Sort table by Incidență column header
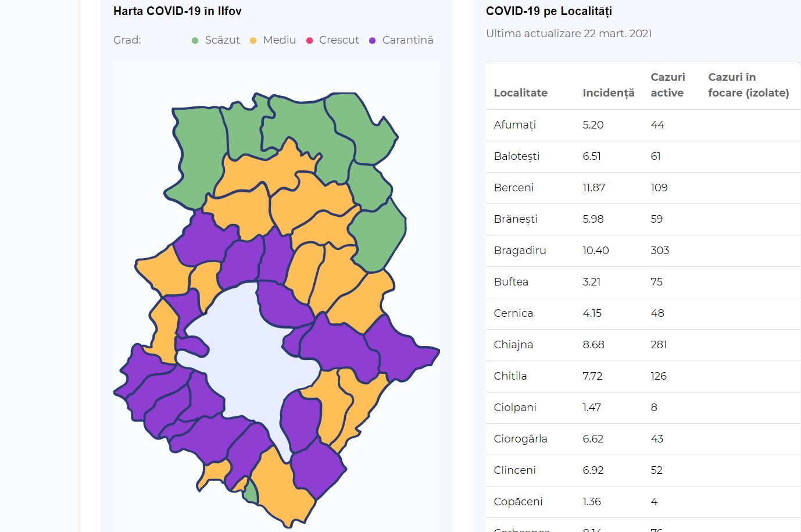 click(x=609, y=93)
